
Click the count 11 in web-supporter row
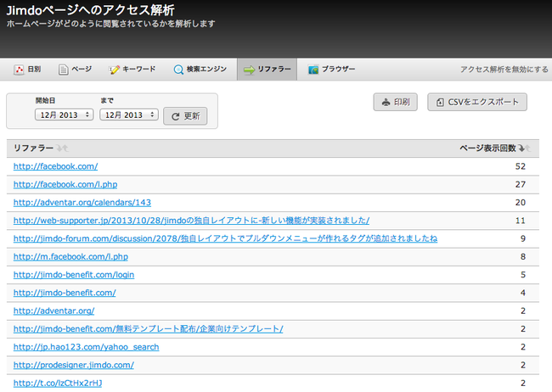coord(521,221)
